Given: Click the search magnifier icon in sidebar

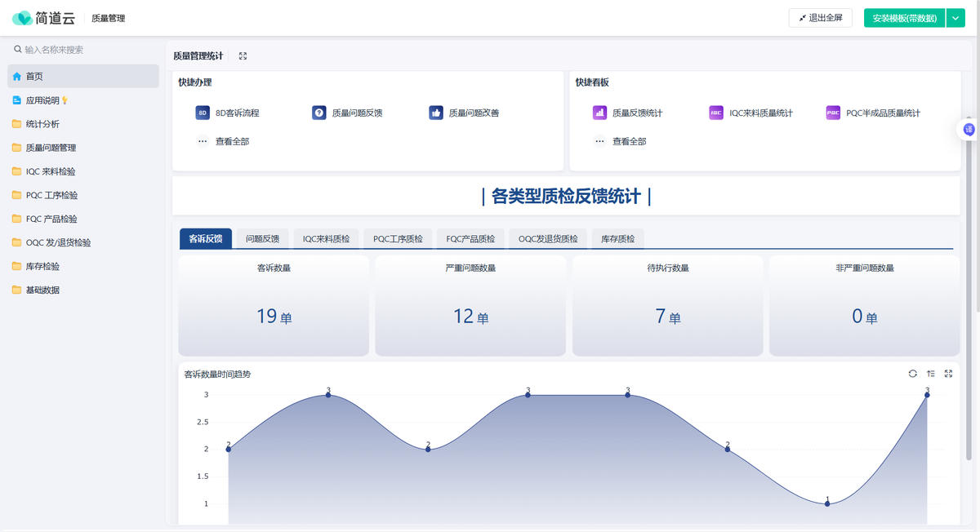Looking at the screenshot, I should [x=18, y=50].
